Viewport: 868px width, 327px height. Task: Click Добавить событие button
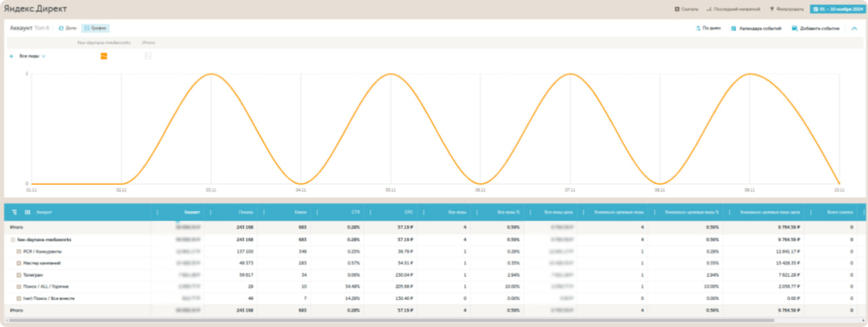[815, 28]
